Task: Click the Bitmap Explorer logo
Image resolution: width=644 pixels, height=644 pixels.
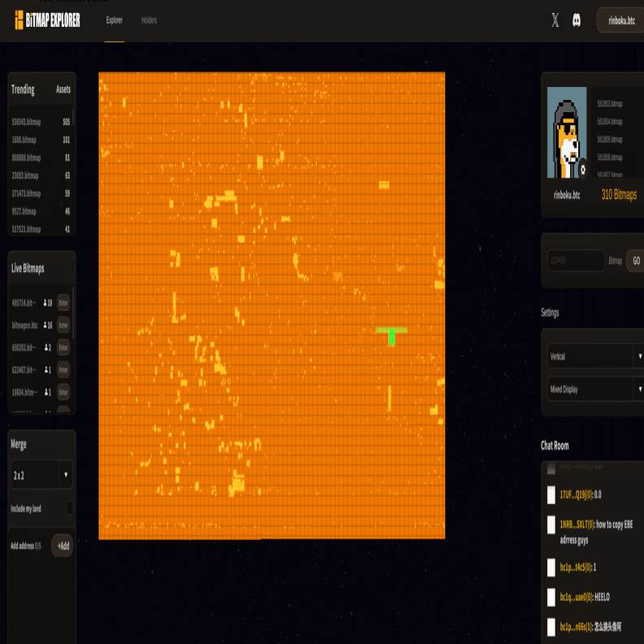Action: (47, 19)
